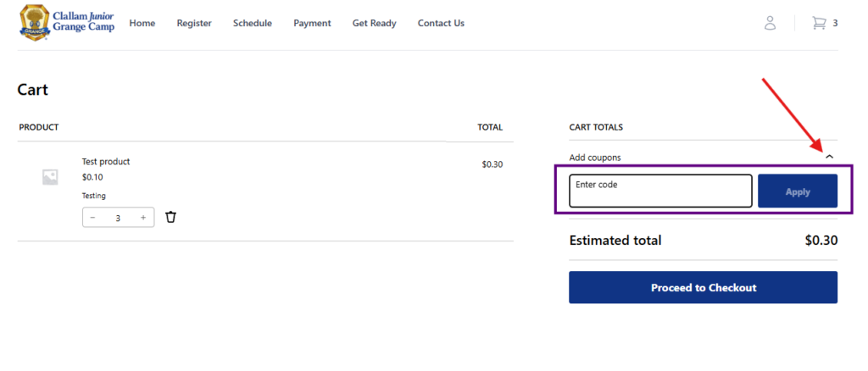Open the Test product link
The height and width of the screenshot is (371, 868).
pos(106,162)
